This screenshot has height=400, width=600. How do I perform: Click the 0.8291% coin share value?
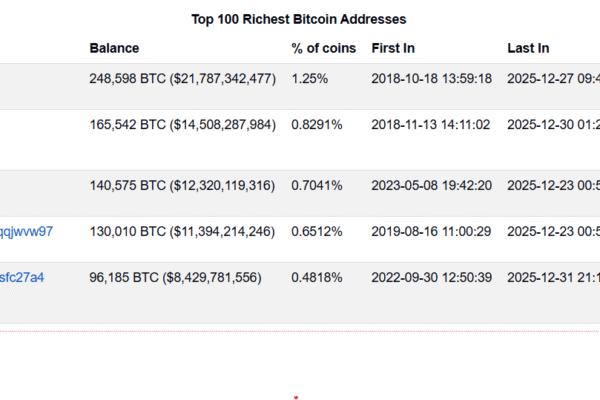[x=317, y=125]
